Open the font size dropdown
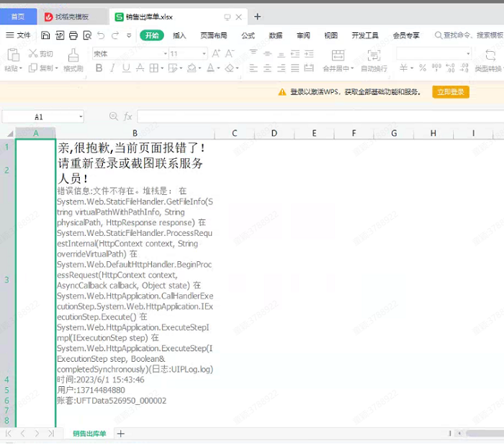Screen dimensions: 504x446 coord(204,54)
